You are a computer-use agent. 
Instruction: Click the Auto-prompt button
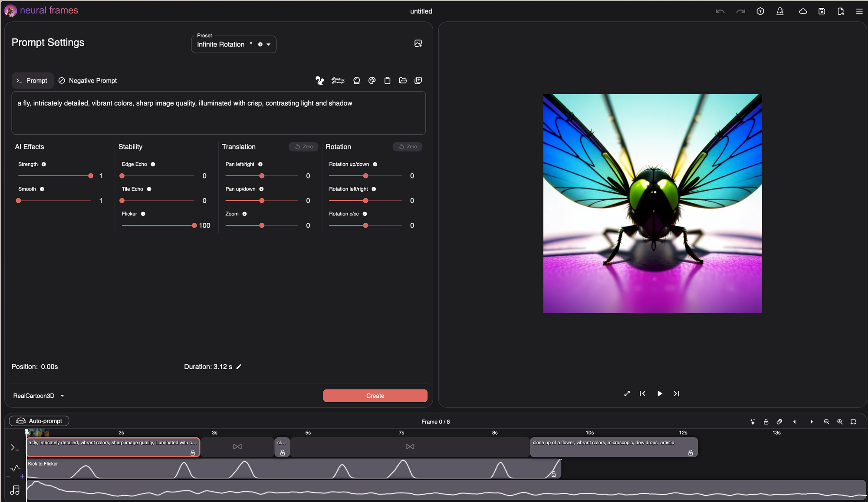point(39,421)
